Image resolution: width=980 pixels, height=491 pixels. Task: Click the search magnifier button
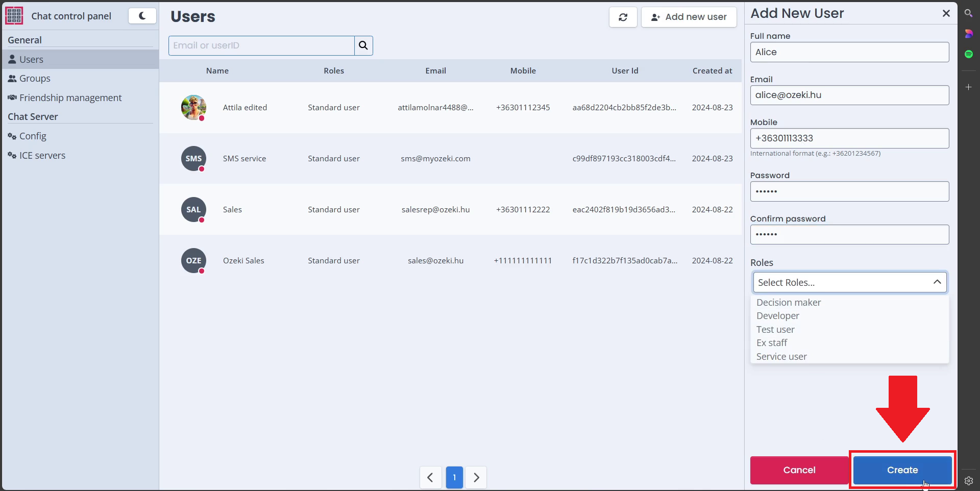point(363,45)
